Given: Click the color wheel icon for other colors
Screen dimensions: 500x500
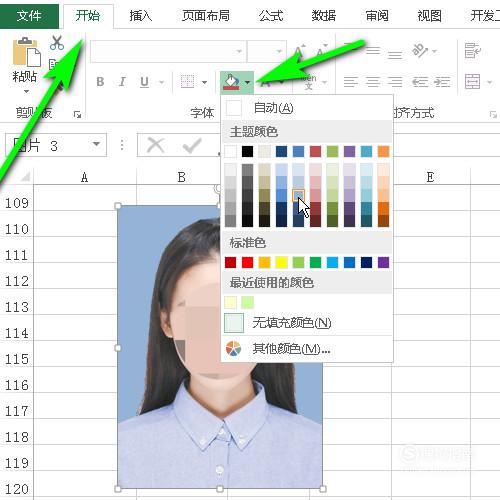Looking at the screenshot, I should 233,349.
